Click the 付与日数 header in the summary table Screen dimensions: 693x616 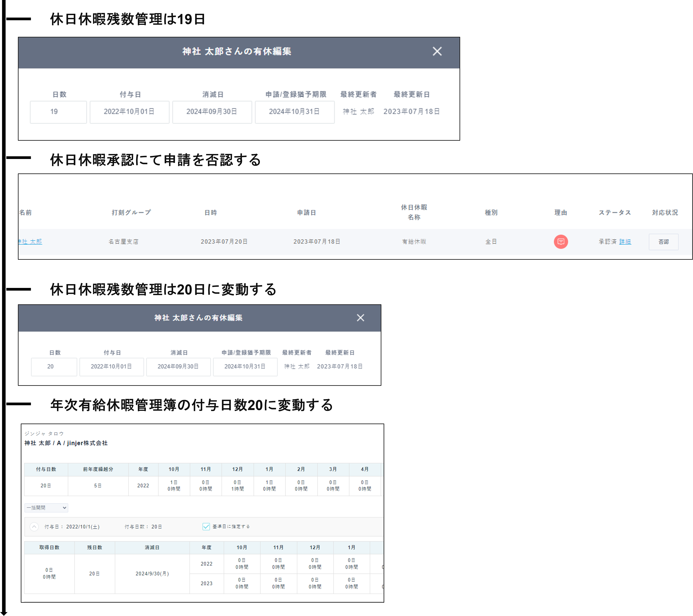pos(46,469)
